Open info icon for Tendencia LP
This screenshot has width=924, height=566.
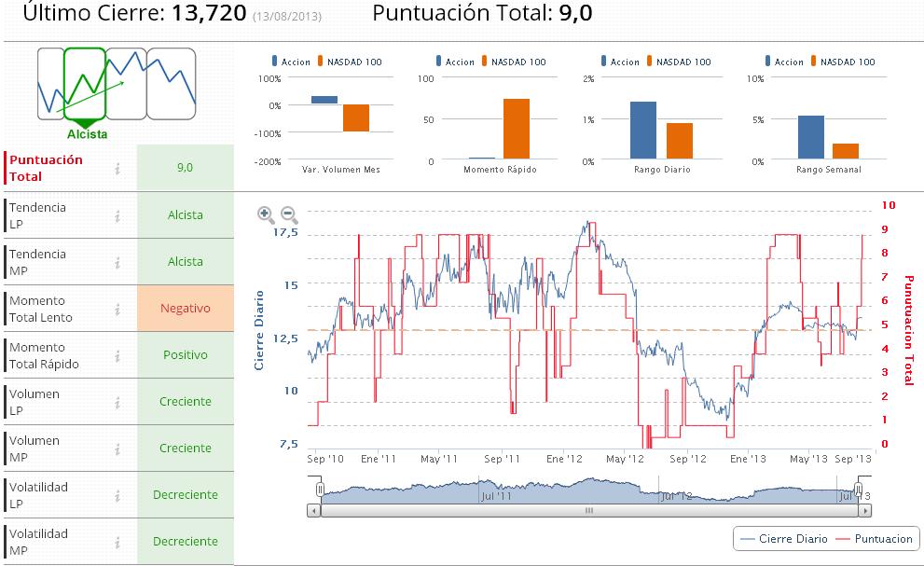117,216
